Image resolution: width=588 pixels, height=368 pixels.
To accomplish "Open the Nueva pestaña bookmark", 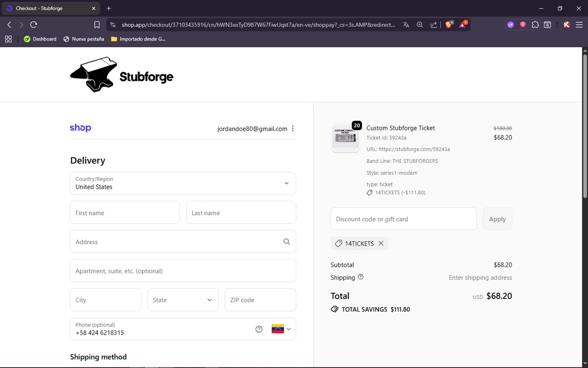I will (84, 39).
